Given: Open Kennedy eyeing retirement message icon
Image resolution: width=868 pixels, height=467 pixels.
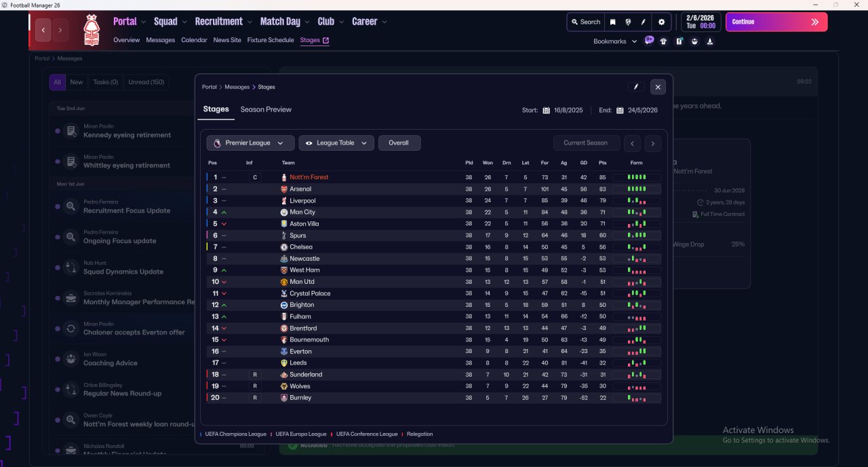Looking at the screenshot, I should click(x=71, y=131).
